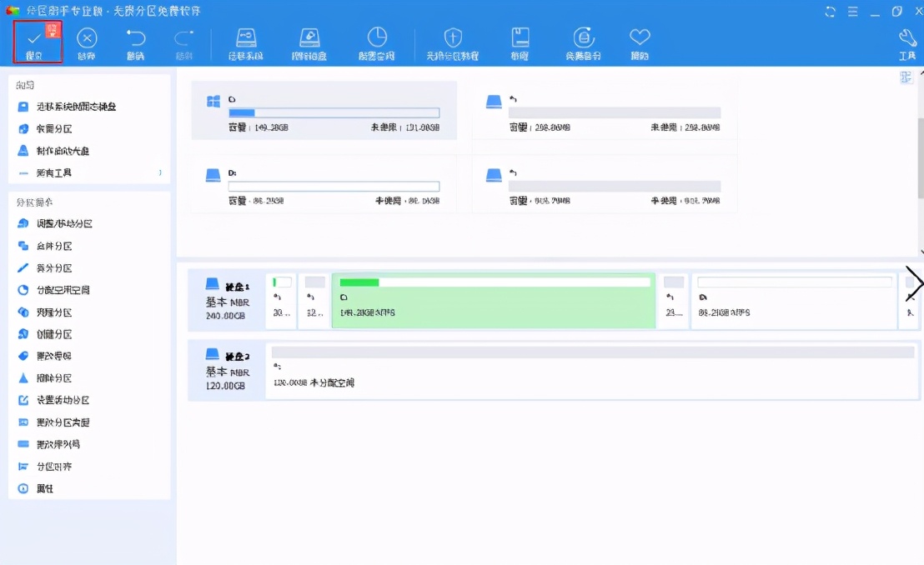Select the D: NTFS partition block on Disk 1

click(x=795, y=301)
